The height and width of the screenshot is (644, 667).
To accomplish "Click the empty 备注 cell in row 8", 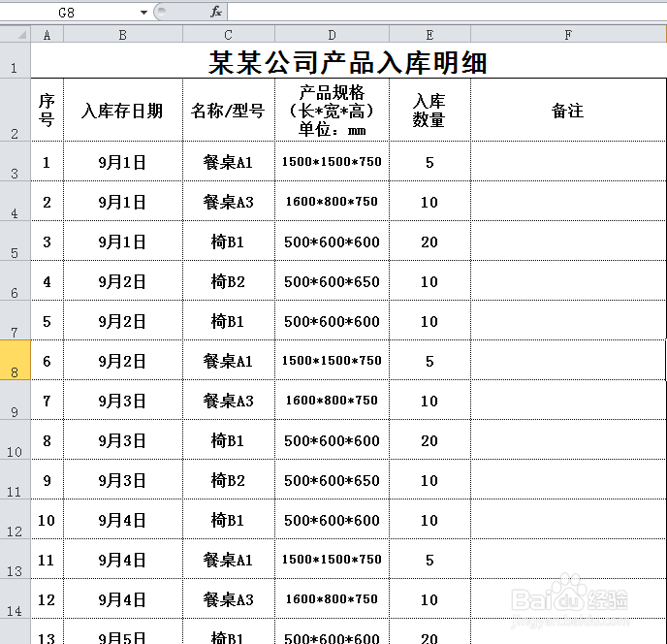I will (x=568, y=361).
